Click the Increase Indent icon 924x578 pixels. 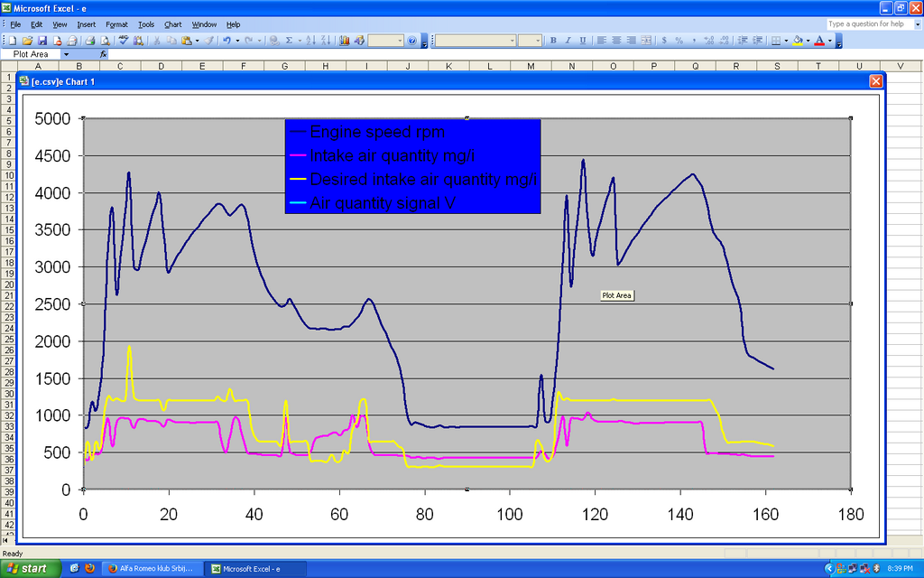[757, 40]
